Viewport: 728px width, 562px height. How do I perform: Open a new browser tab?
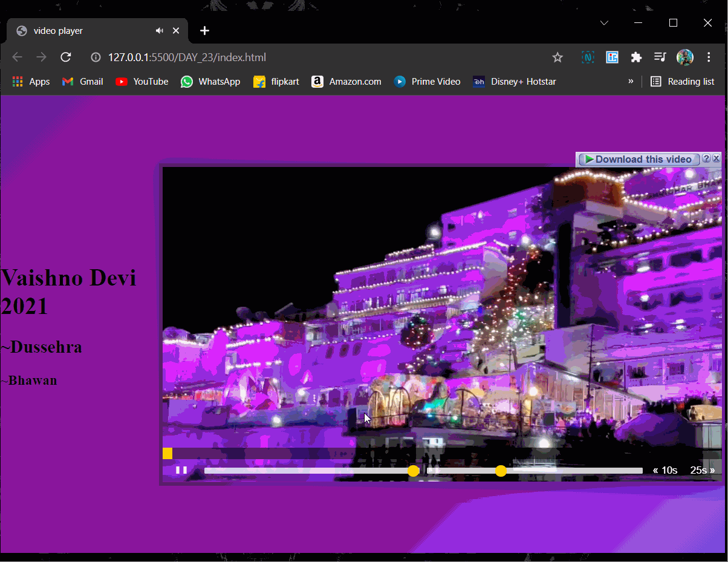tap(205, 31)
